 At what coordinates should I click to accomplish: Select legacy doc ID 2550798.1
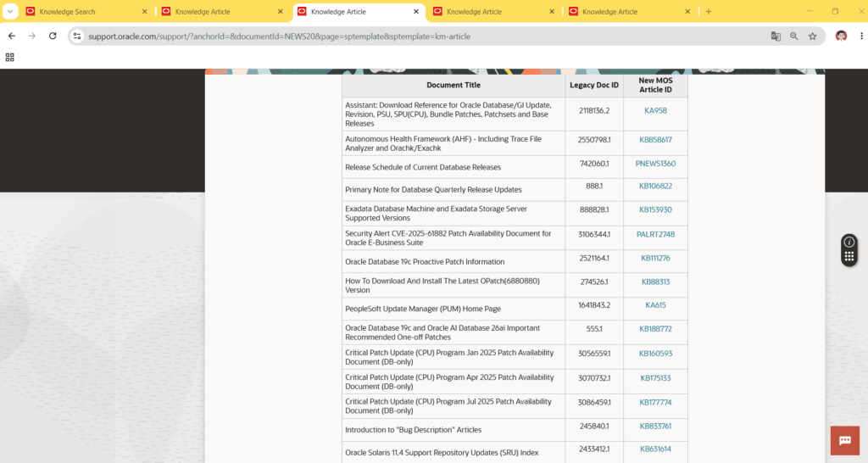(x=594, y=140)
